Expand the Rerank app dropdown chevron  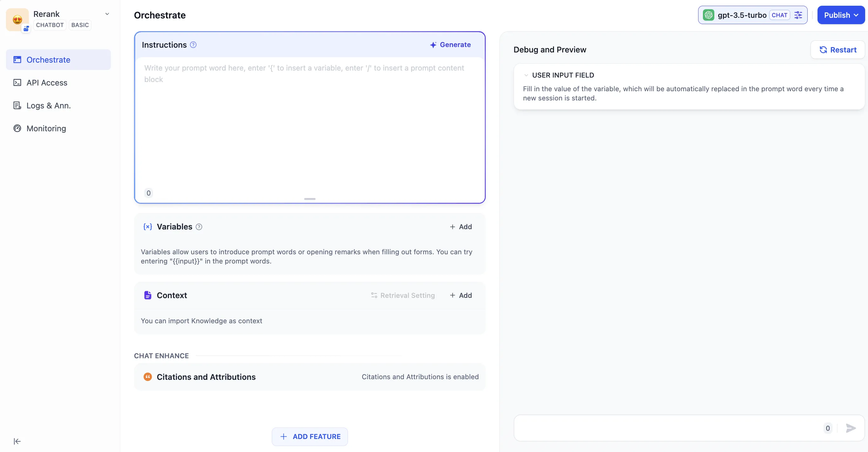[x=107, y=14]
